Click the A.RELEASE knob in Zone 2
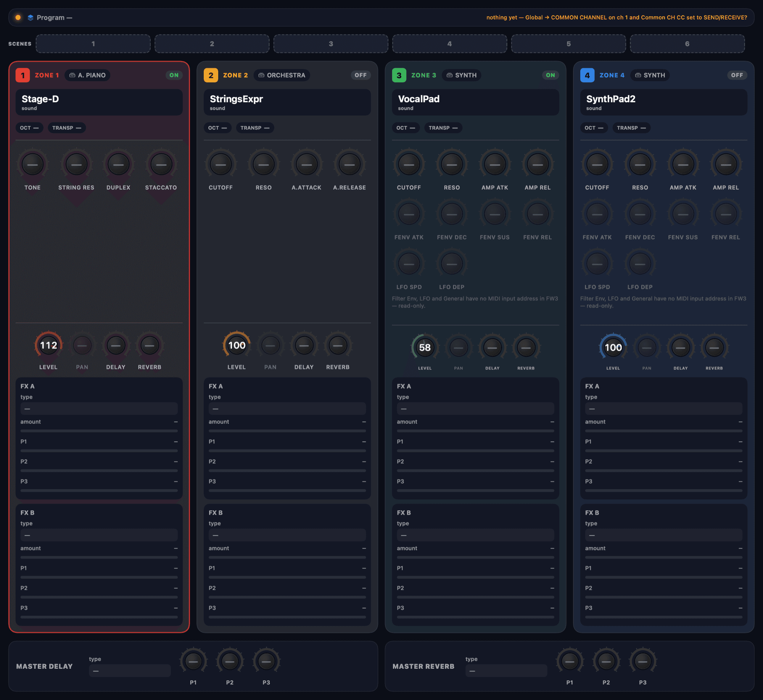The image size is (763, 700). (x=349, y=165)
